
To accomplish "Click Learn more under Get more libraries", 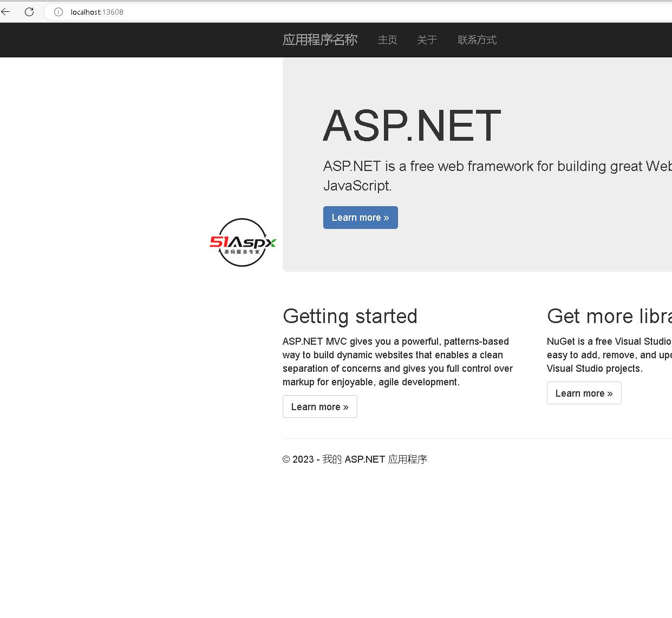I will coord(584,393).
